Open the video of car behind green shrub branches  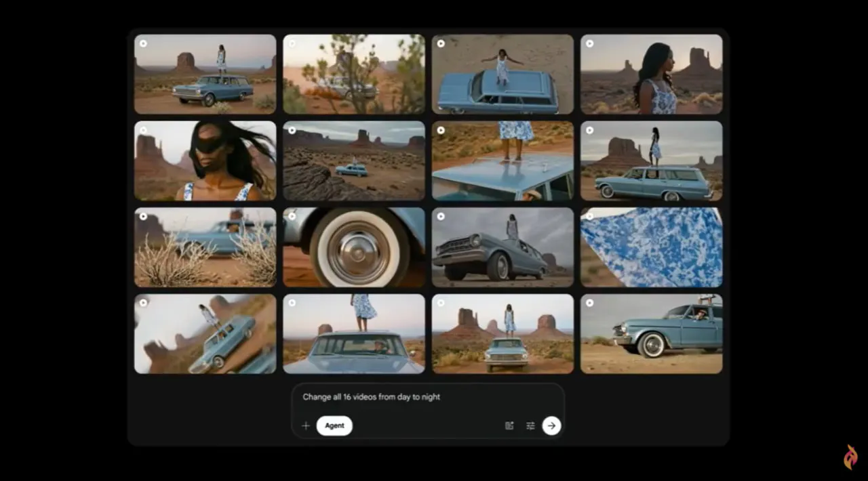[x=354, y=74]
